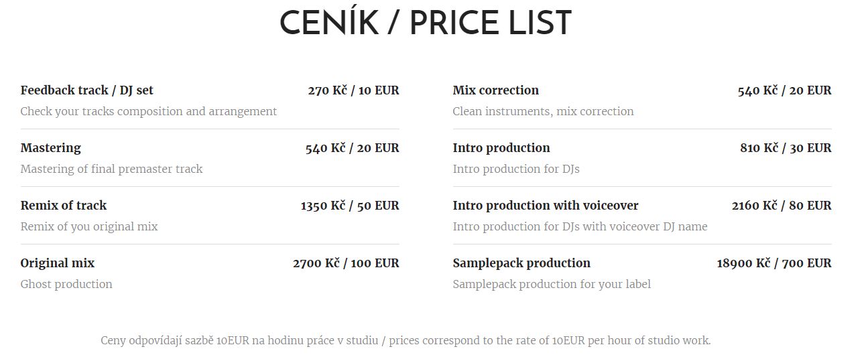Image resolution: width=868 pixels, height=357 pixels.
Task: Click the Mastering price 540 Kč / 20 EUR
Action: (352, 148)
